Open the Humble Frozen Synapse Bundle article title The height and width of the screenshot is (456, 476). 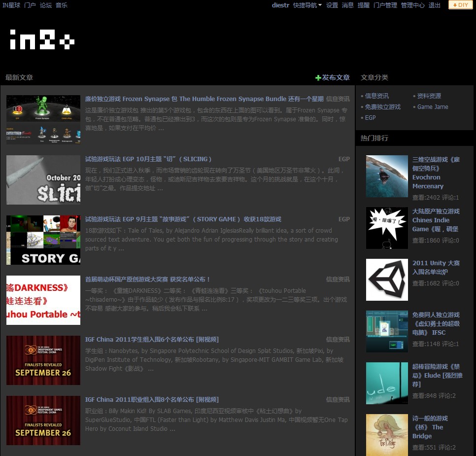click(204, 99)
